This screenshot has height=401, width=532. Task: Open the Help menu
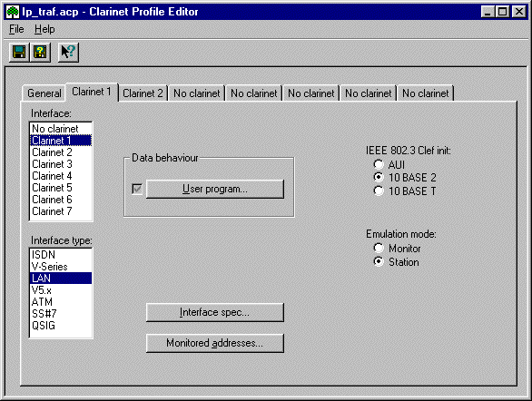click(x=44, y=29)
